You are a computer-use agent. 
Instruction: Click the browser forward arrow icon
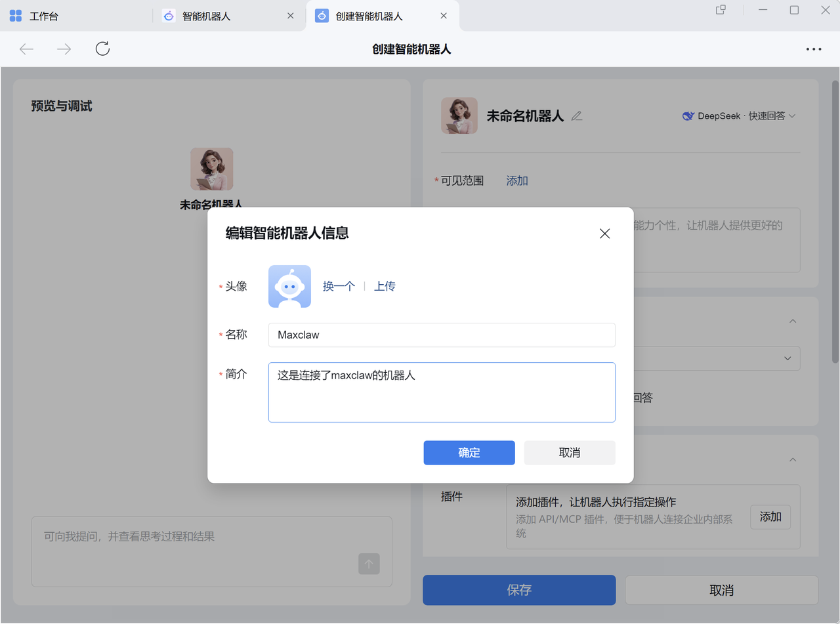pyautogui.click(x=64, y=49)
